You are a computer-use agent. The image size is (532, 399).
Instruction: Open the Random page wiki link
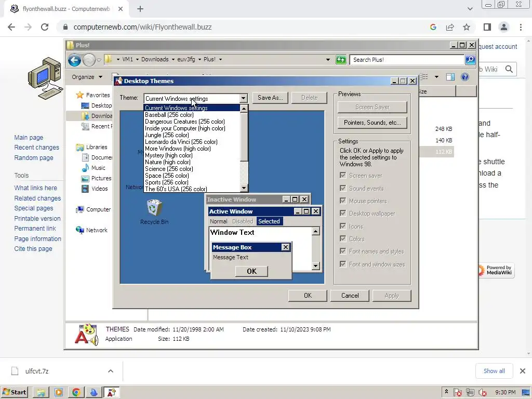pyautogui.click(x=34, y=158)
